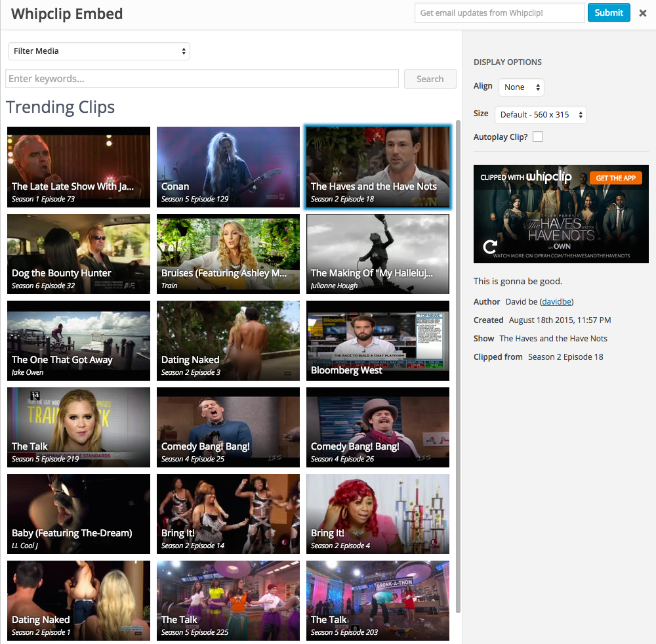The width and height of the screenshot is (656, 644).
Task: Click the Get The App button
Action: tap(615, 178)
